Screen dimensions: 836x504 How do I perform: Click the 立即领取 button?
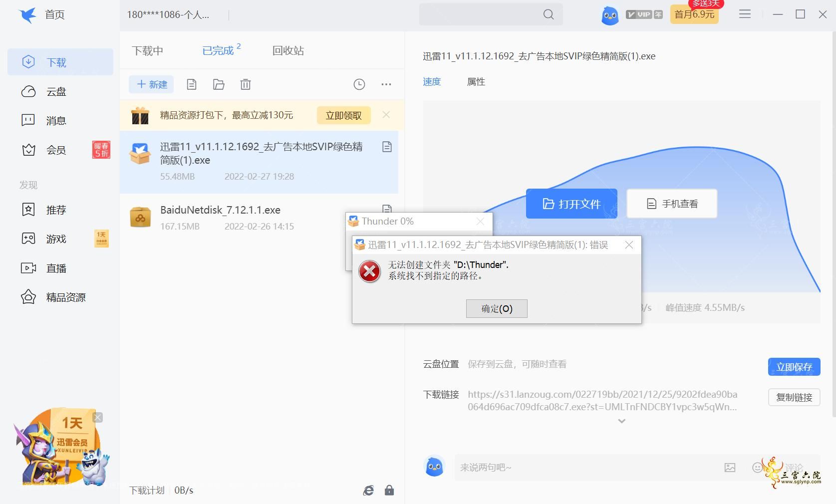click(343, 115)
